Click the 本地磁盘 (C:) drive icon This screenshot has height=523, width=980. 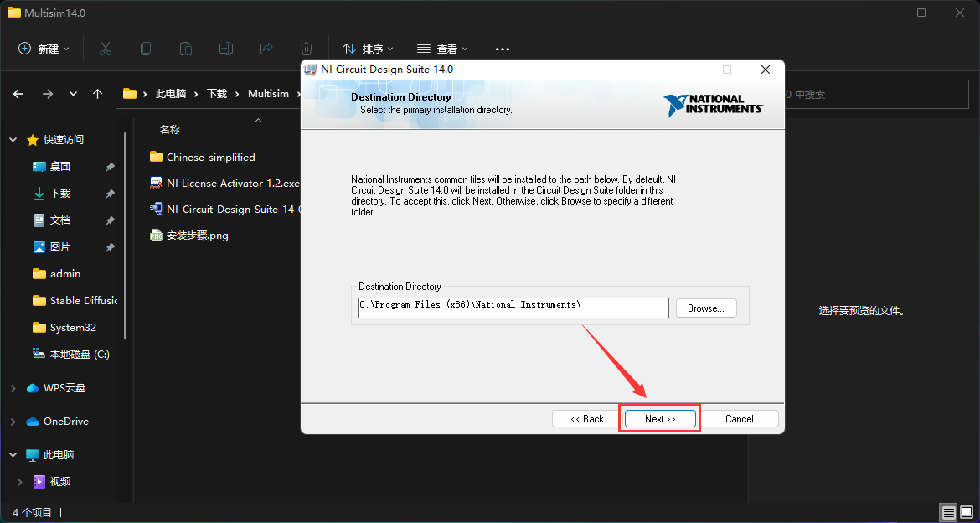39,354
